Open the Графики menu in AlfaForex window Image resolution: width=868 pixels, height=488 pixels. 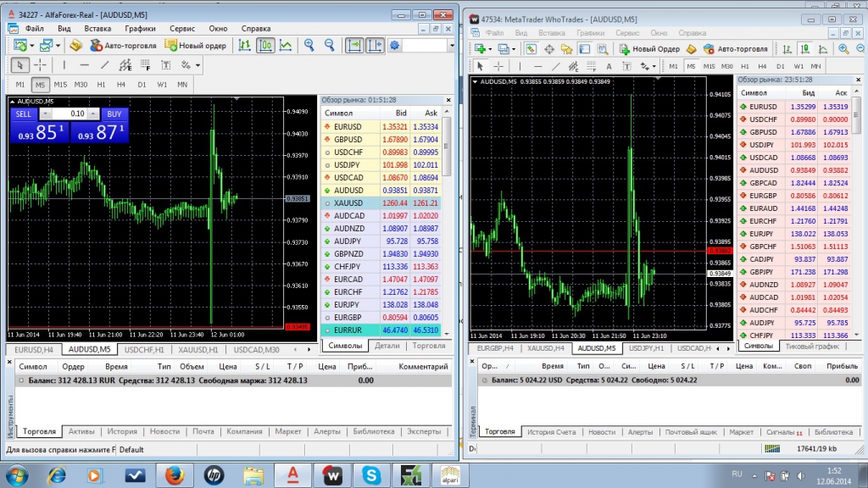[141, 28]
